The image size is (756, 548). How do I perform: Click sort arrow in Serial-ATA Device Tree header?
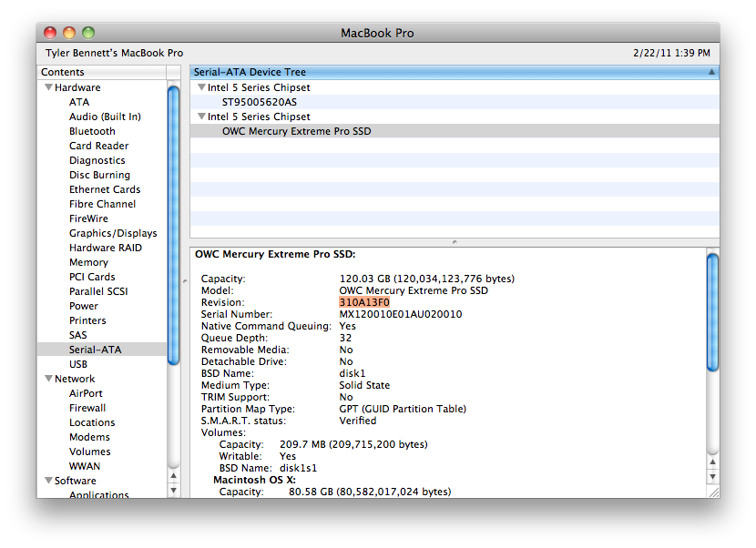tap(711, 72)
